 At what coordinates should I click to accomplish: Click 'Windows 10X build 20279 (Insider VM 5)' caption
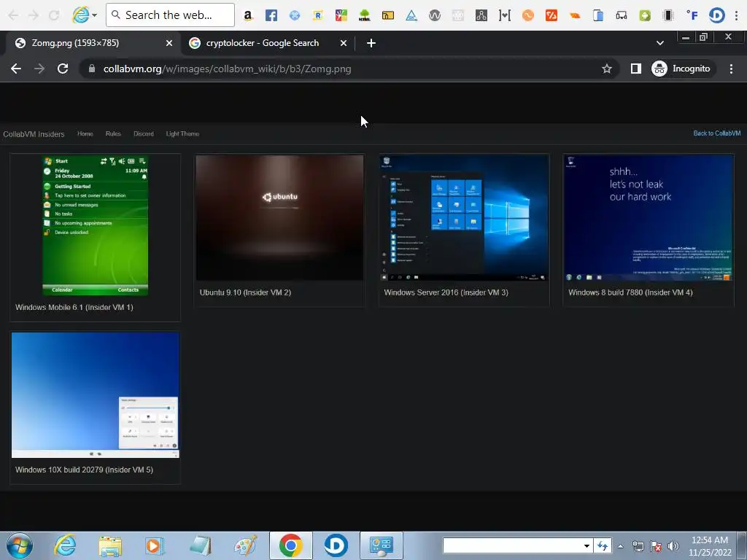pyautogui.click(x=85, y=470)
